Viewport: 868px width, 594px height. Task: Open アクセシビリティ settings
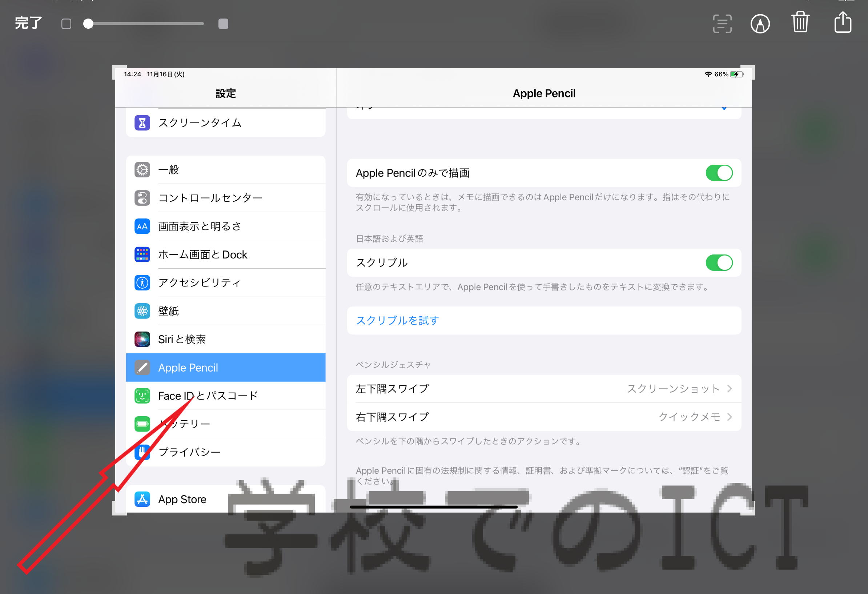226,283
